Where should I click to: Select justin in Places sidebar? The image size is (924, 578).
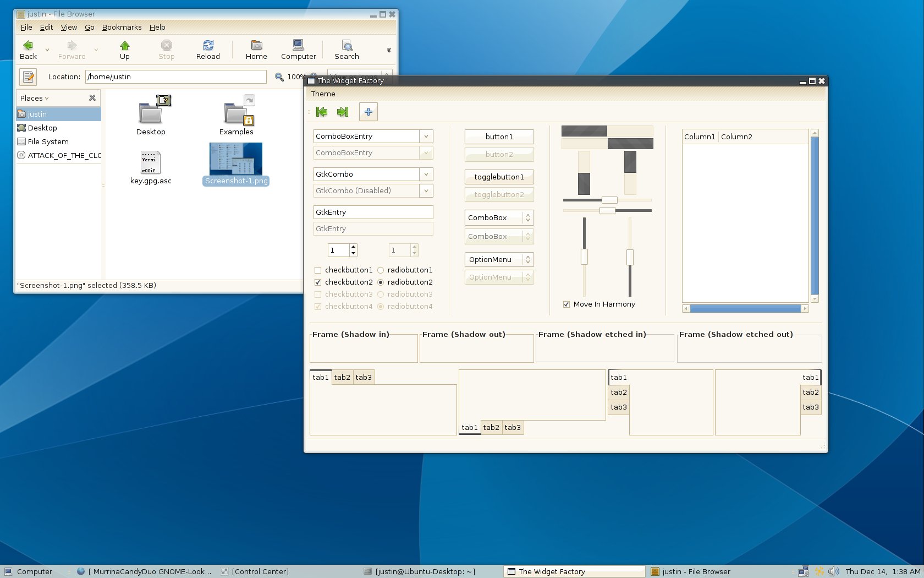[58, 114]
